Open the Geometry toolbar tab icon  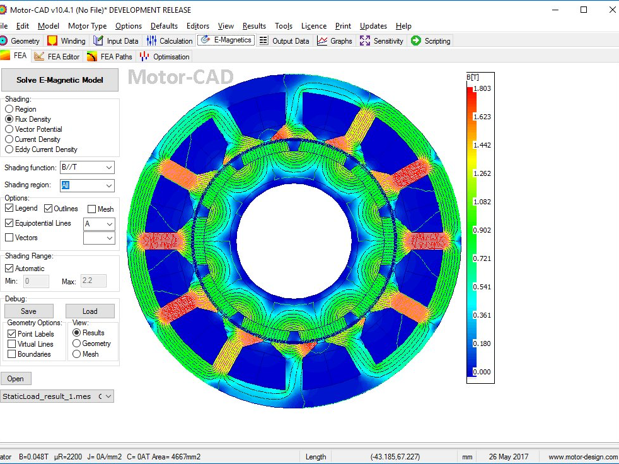click(x=4, y=41)
